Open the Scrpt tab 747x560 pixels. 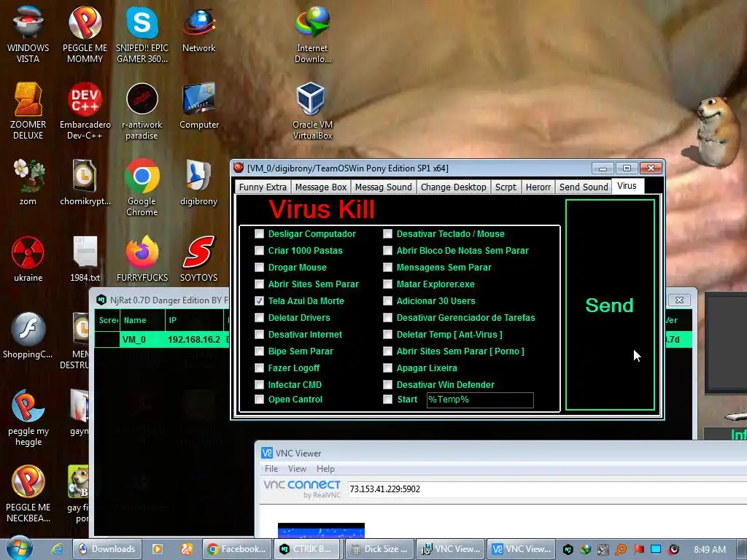(x=506, y=187)
